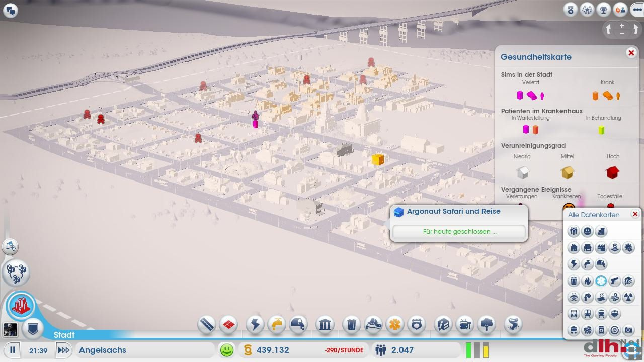This screenshot has width=644, height=362.
Task: Pause the game simulation
Action: click(x=13, y=350)
